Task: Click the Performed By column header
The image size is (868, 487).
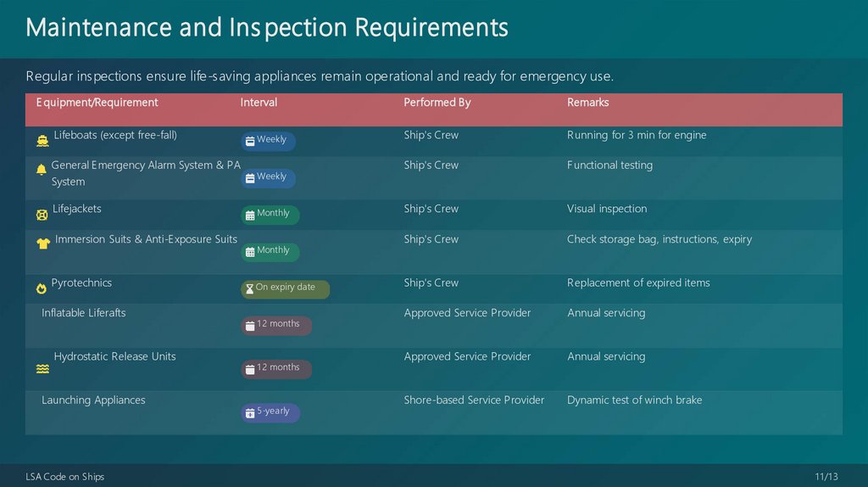Action: pyautogui.click(x=437, y=103)
